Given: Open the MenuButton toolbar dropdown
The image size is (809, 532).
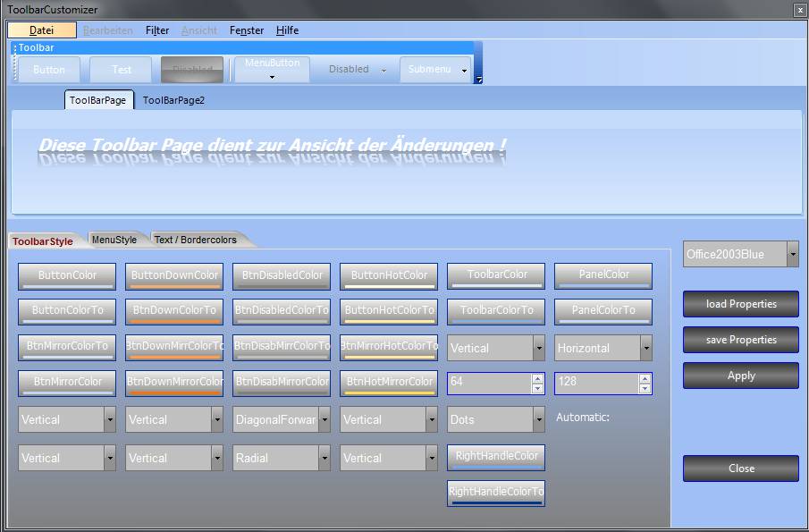Looking at the screenshot, I should (272, 70).
